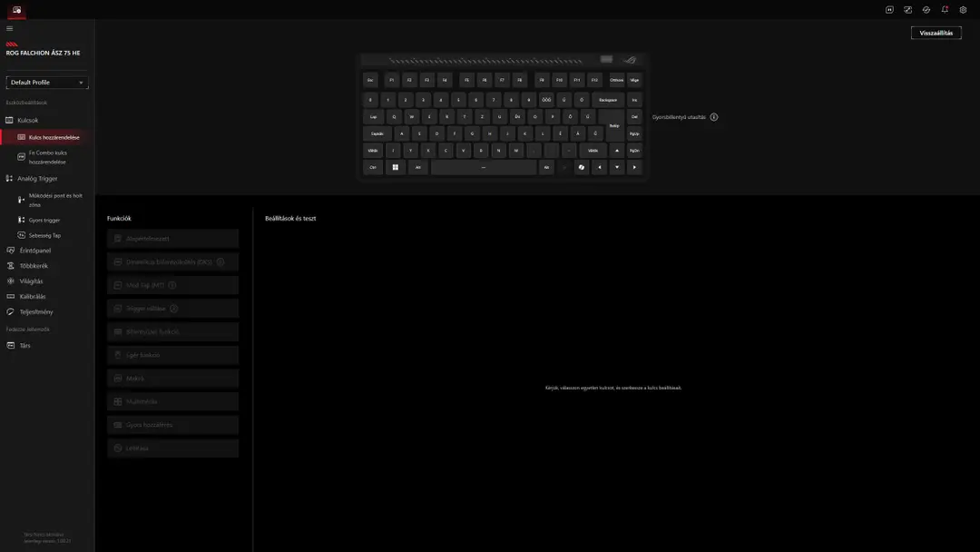Click the Esc key on keyboard image
The width and height of the screenshot is (980, 552).
(370, 80)
